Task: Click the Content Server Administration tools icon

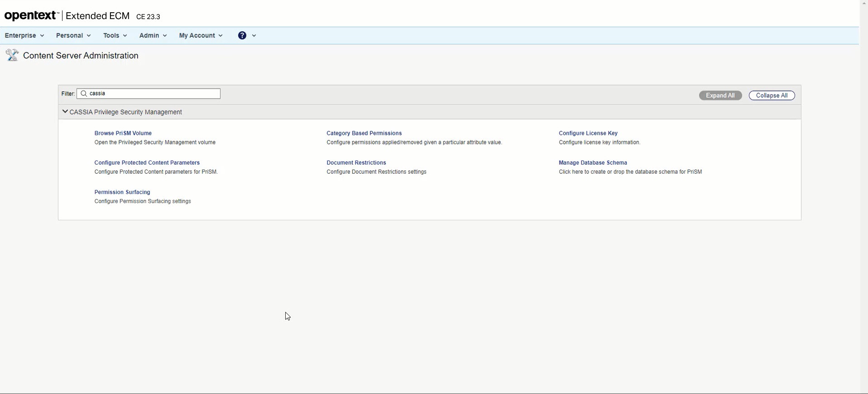Action: (12, 55)
